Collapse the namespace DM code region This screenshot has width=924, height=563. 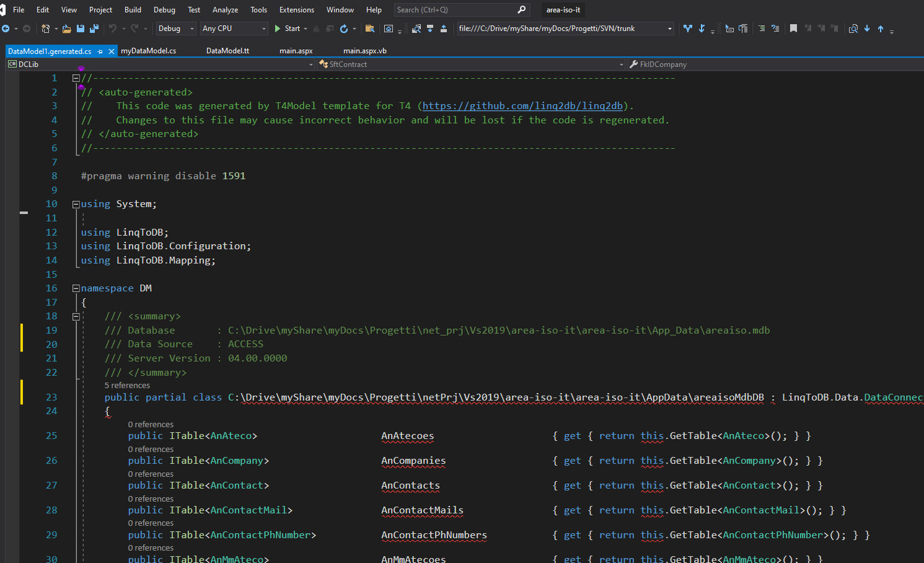pyautogui.click(x=75, y=288)
